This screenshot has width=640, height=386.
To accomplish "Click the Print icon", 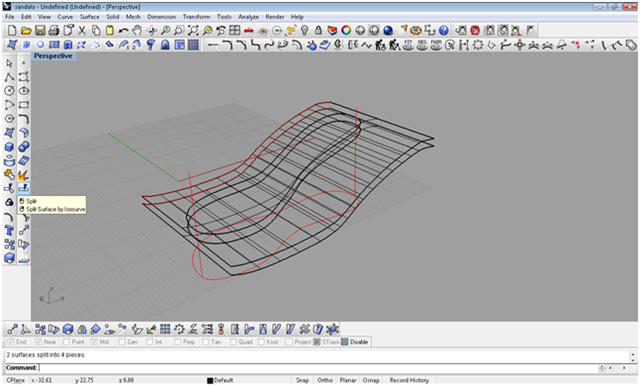I will 53,30.
